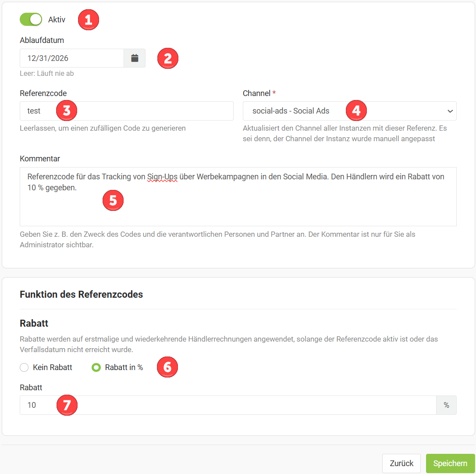Select the Kein Rabatt radio button

[24, 367]
